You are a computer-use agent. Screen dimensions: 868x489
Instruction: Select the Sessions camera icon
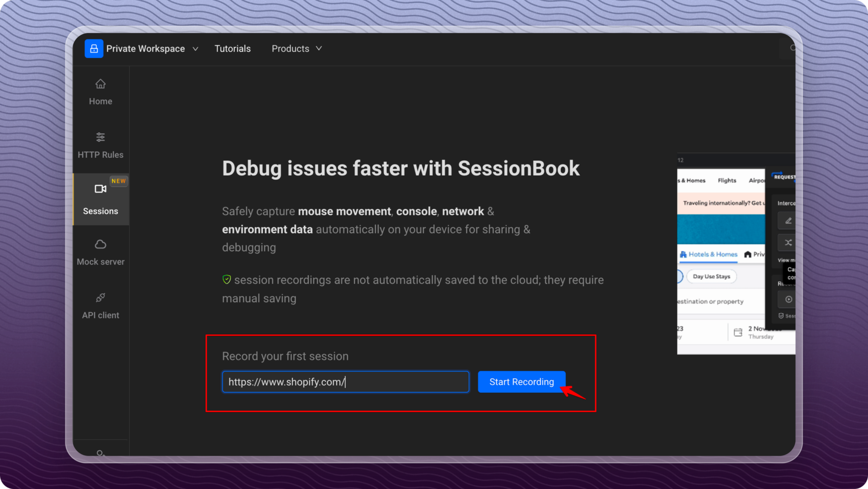click(100, 190)
